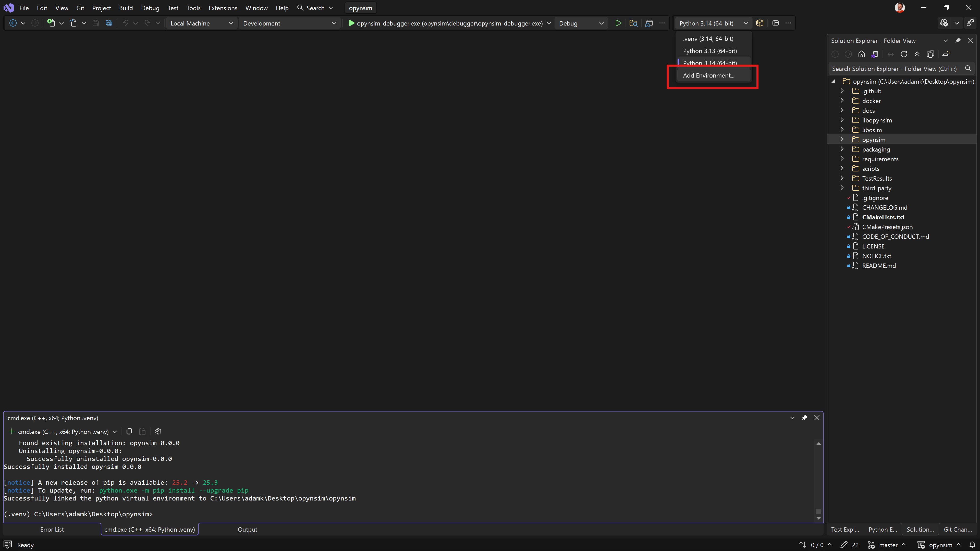Choose Add Environment... from the list
The image size is (980, 551).
[x=708, y=75]
